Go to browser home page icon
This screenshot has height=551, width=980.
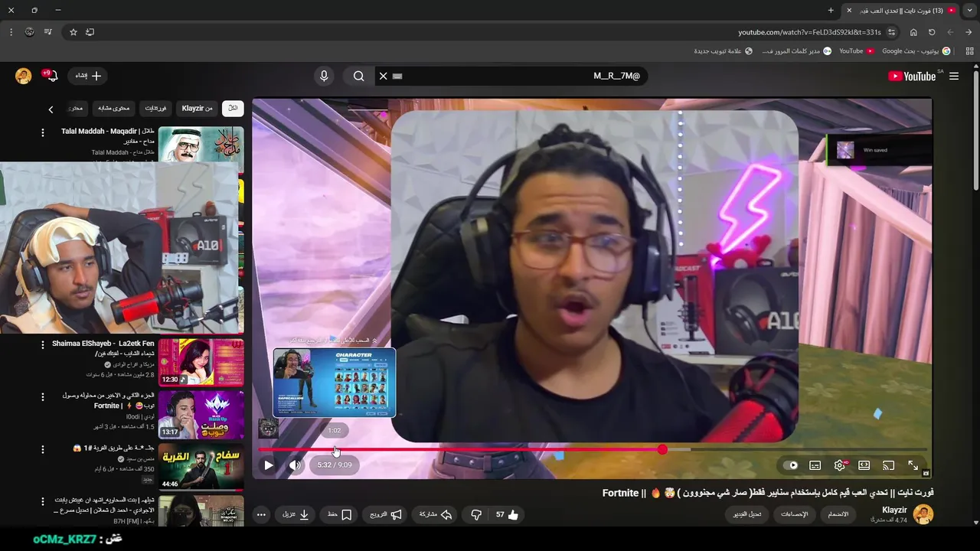tap(913, 32)
